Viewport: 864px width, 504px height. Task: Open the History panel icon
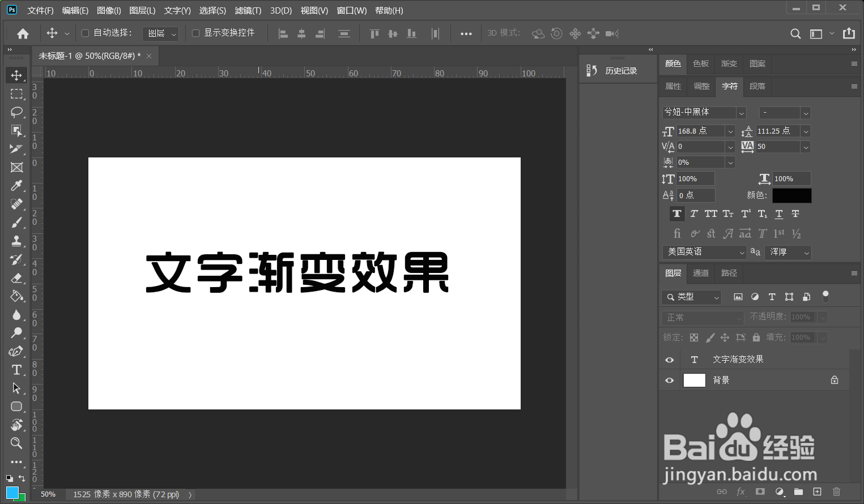pyautogui.click(x=592, y=70)
